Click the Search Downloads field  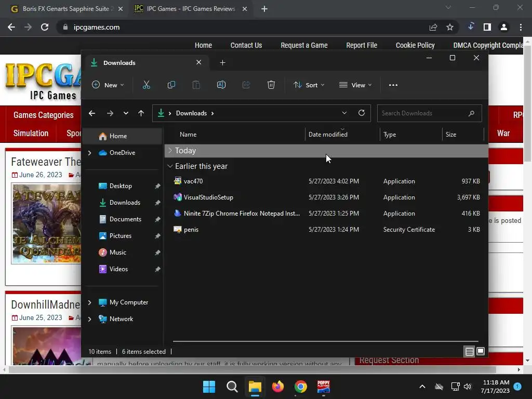click(x=429, y=113)
